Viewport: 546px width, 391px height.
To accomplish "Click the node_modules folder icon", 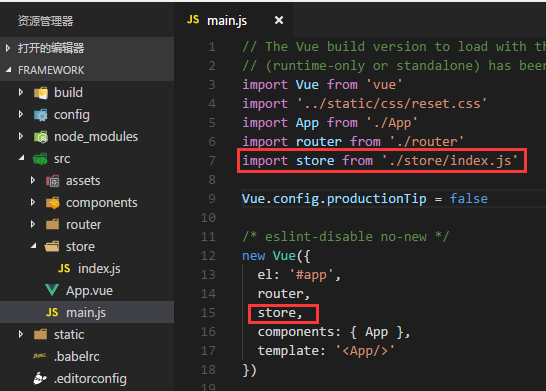I will point(41,137).
